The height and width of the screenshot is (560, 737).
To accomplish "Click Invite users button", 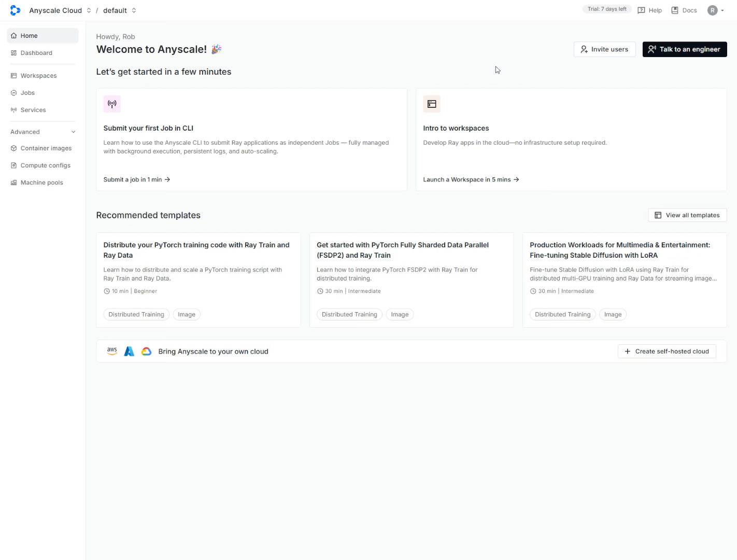I will pyautogui.click(x=604, y=49).
